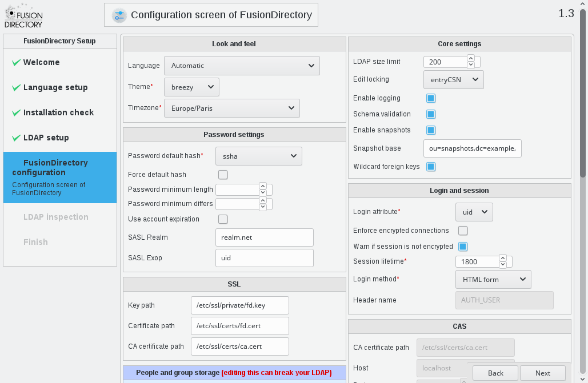Uncheck Enable logging
588x383 pixels.
pyautogui.click(x=431, y=98)
